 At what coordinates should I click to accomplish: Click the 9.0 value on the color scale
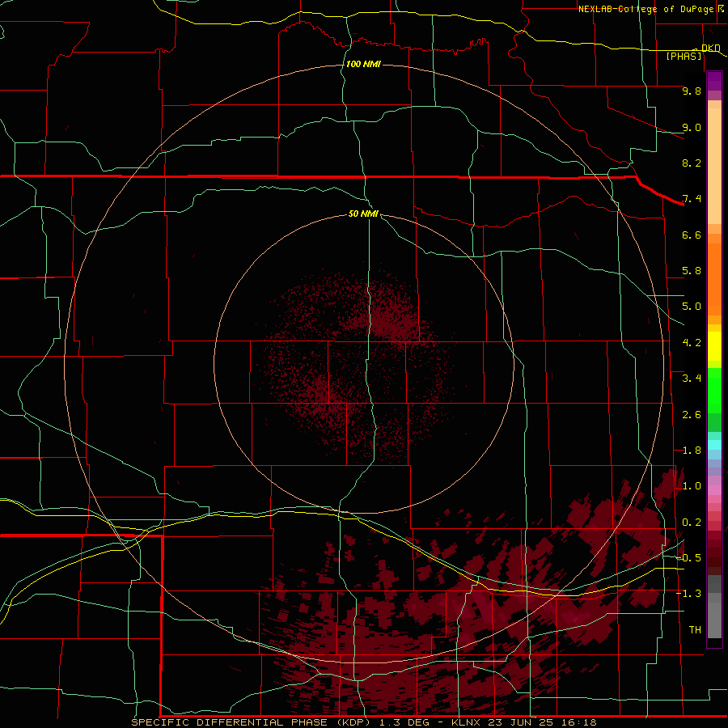[692, 127]
